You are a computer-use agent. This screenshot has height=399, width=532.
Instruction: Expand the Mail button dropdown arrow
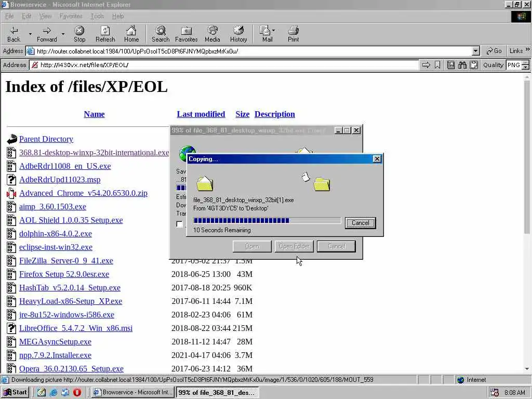coord(273,31)
